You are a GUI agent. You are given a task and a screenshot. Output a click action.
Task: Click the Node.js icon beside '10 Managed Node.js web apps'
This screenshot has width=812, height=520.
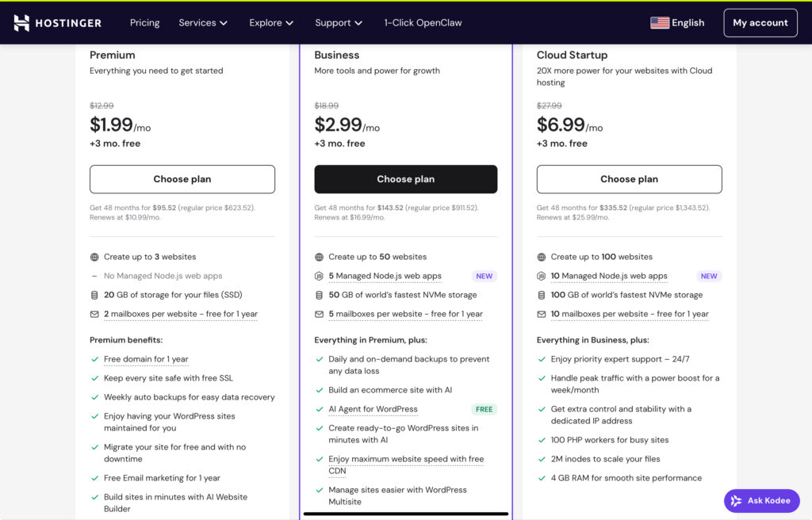(x=543, y=276)
